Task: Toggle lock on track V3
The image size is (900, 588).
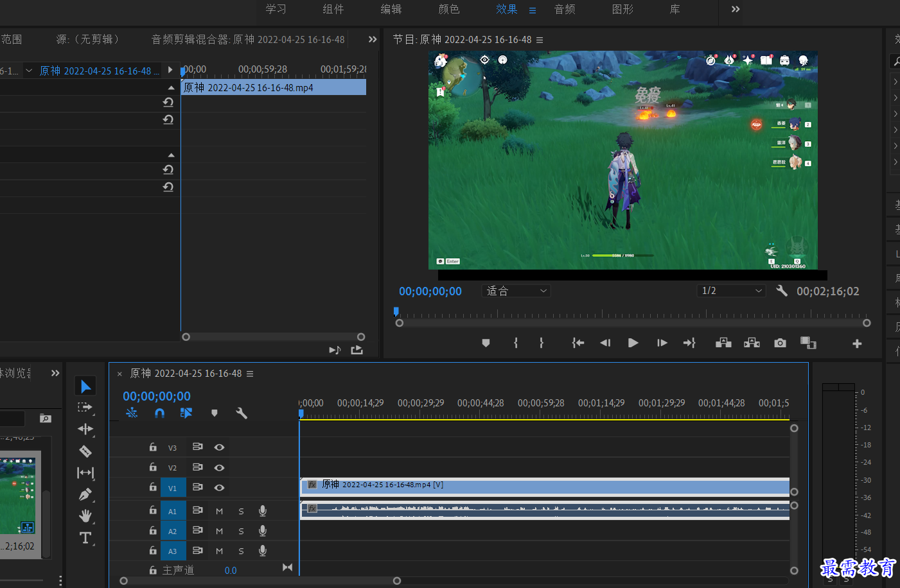Action: click(153, 447)
